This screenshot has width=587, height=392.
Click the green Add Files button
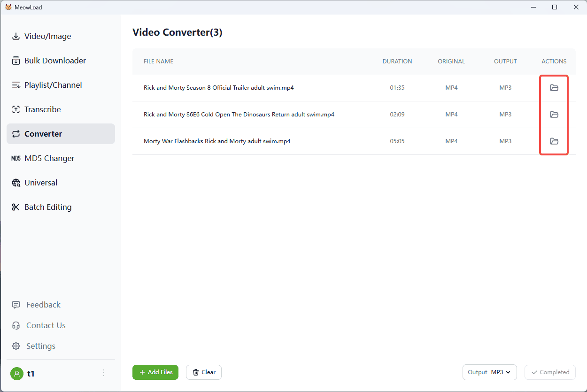(x=155, y=372)
